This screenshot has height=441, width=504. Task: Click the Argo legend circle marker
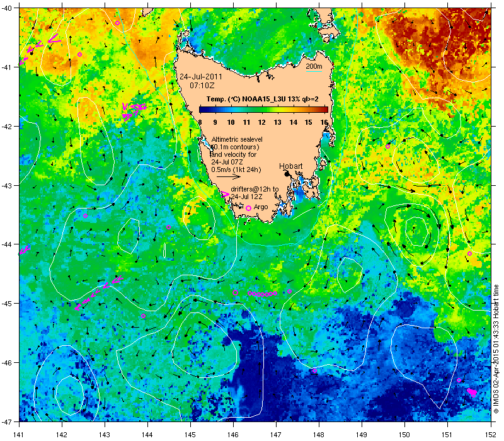(248, 209)
